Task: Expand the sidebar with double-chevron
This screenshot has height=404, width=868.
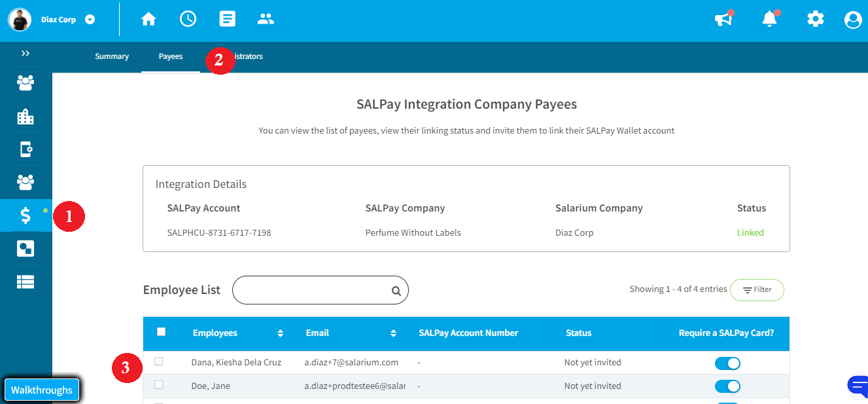Action: click(x=26, y=53)
